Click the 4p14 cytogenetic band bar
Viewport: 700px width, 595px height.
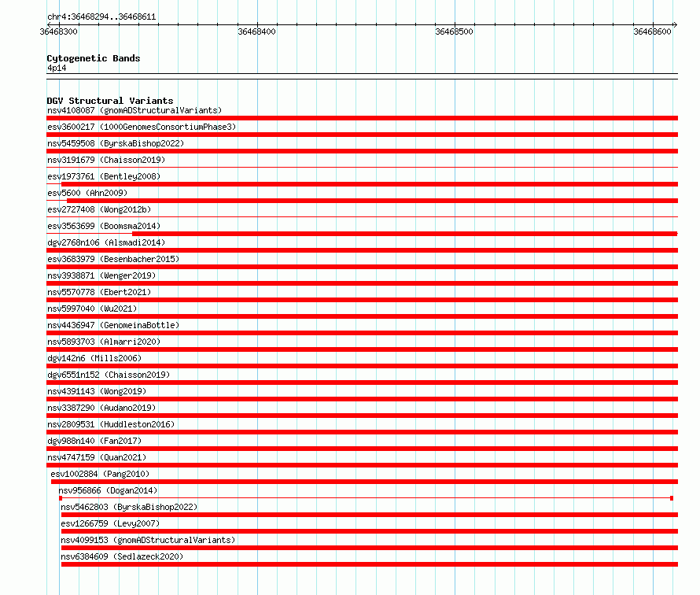point(362,76)
